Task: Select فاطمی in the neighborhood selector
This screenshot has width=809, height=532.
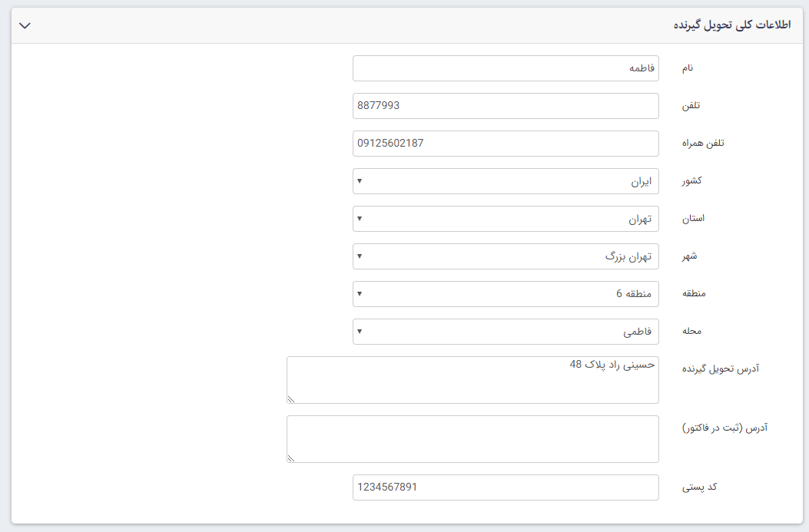Action: pyautogui.click(x=506, y=331)
